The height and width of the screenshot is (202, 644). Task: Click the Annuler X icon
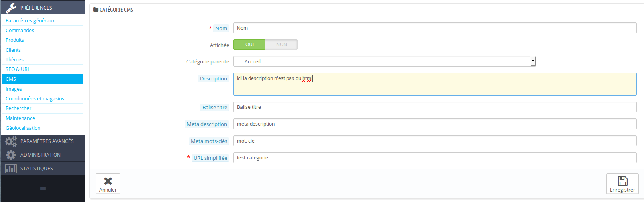click(108, 181)
